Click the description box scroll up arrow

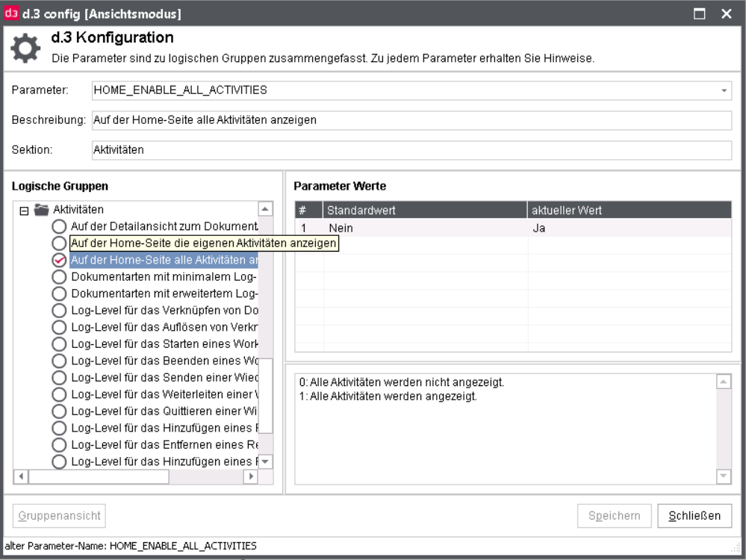724,382
